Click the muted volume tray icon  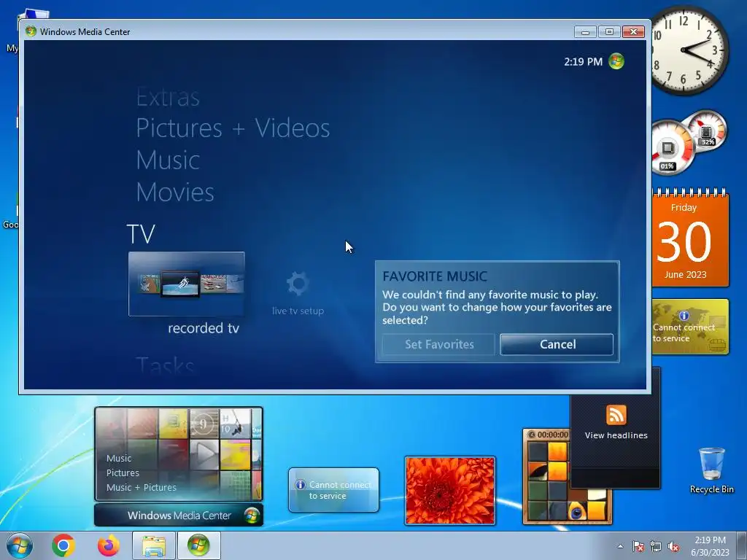(x=673, y=546)
